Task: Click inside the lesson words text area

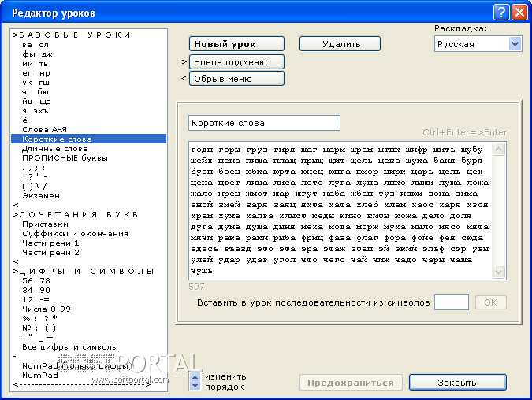Action: 340,210
